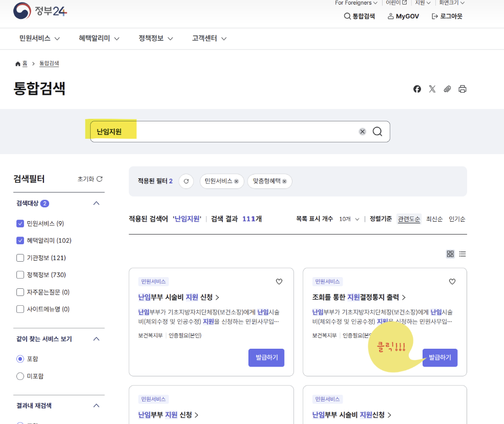Click the home icon in breadcrumb
Image resolution: width=504 pixels, height=424 pixels.
[18, 63]
